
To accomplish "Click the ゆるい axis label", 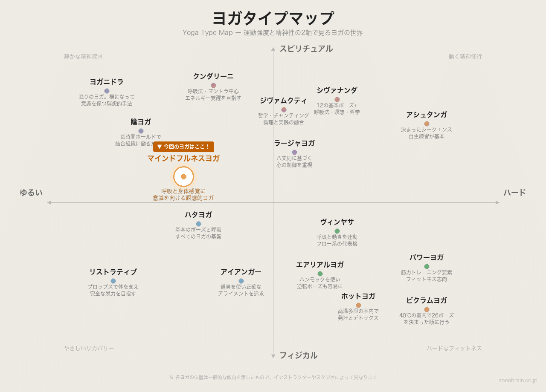I will [x=31, y=193].
